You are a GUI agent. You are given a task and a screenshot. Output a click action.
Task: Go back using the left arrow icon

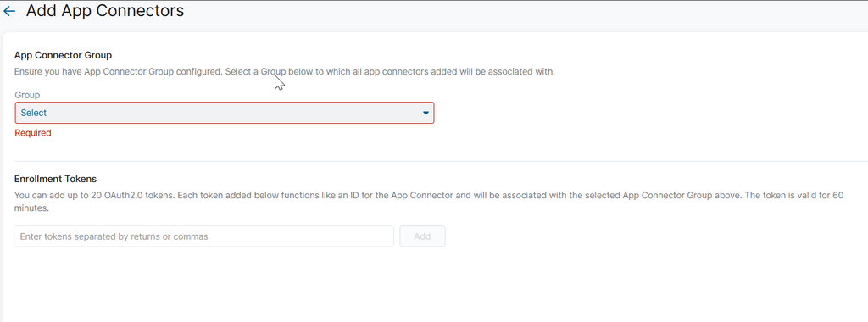tap(9, 11)
